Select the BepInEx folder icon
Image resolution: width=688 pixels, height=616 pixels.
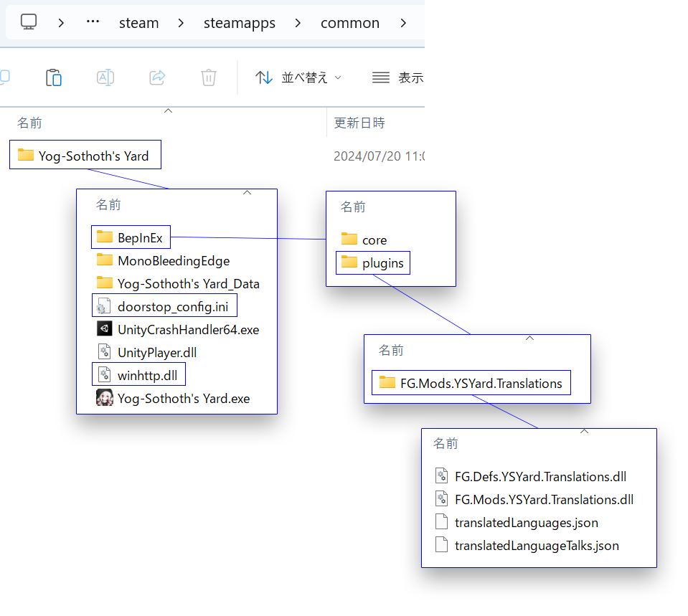pos(105,237)
